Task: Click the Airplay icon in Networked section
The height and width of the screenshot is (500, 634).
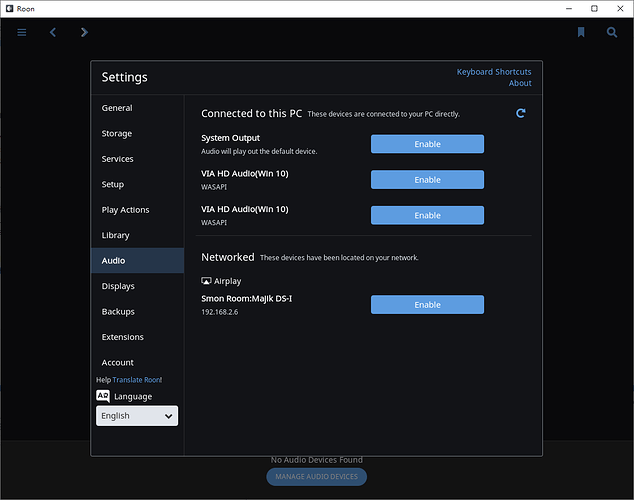Action: [206, 281]
